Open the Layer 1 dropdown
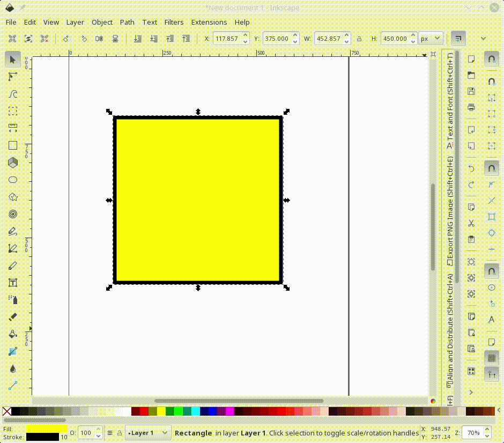The height and width of the screenshot is (443, 504). tap(147, 433)
